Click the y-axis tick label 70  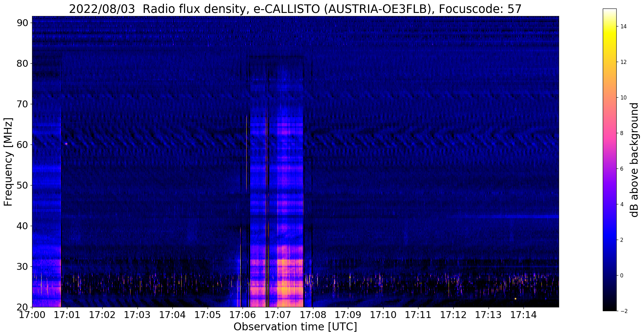[23, 104]
